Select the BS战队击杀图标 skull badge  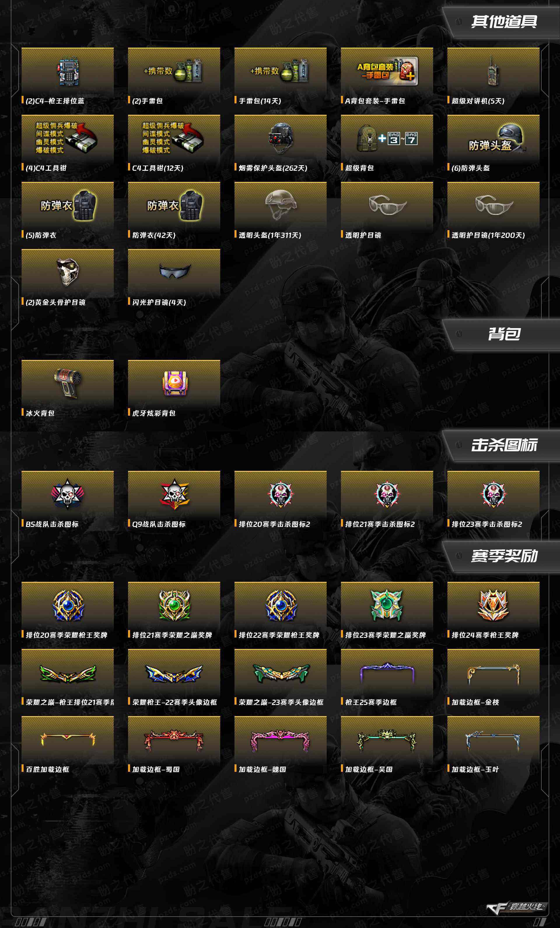(x=68, y=494)
